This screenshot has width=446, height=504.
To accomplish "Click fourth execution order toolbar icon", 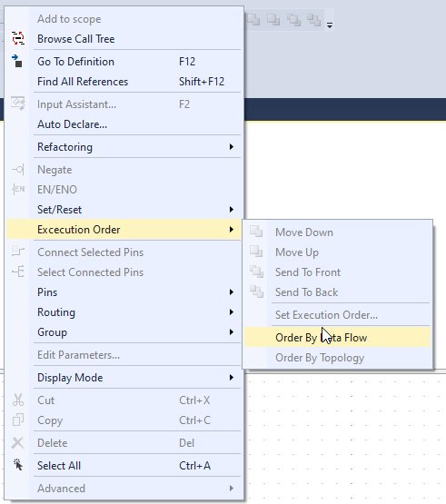I will click(313, 20).
